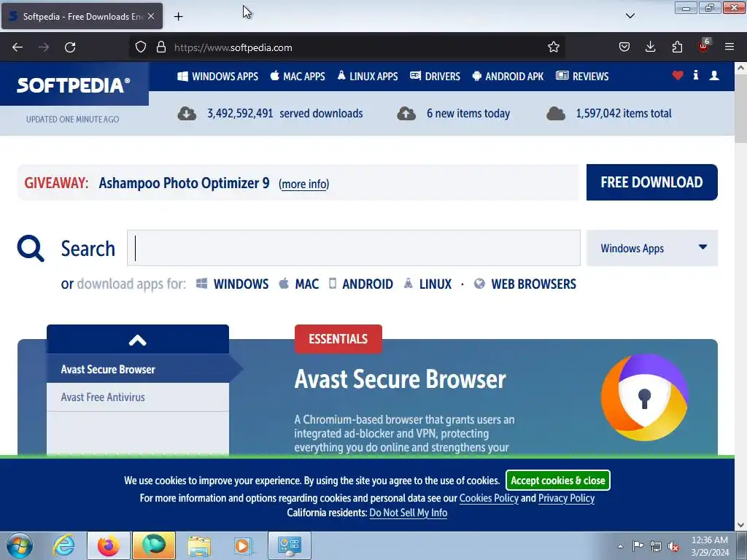Viewport: 747px width, 560px height.
Task: Click the muted volume tray icon
Action: (673, 546)
